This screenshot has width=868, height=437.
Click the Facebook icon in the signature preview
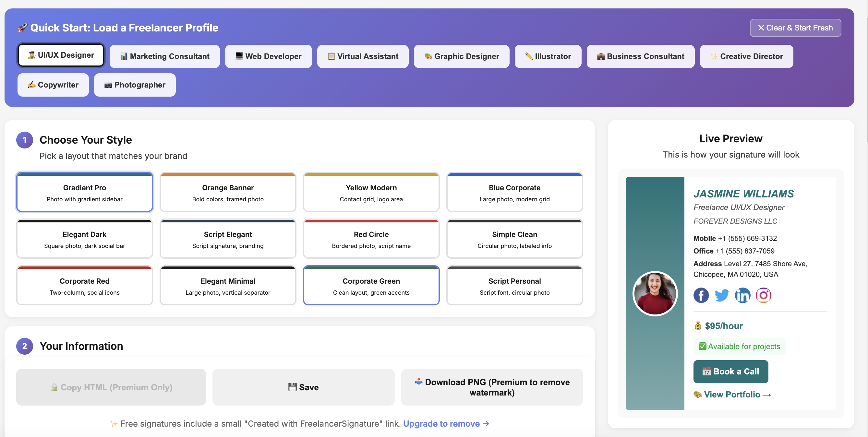click(x=701, y=295)
